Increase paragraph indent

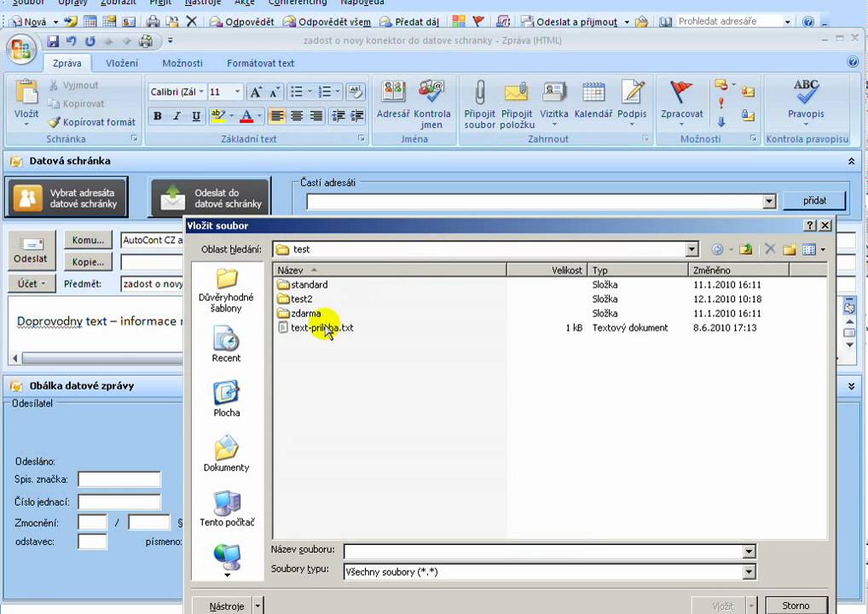click(357, 116)
